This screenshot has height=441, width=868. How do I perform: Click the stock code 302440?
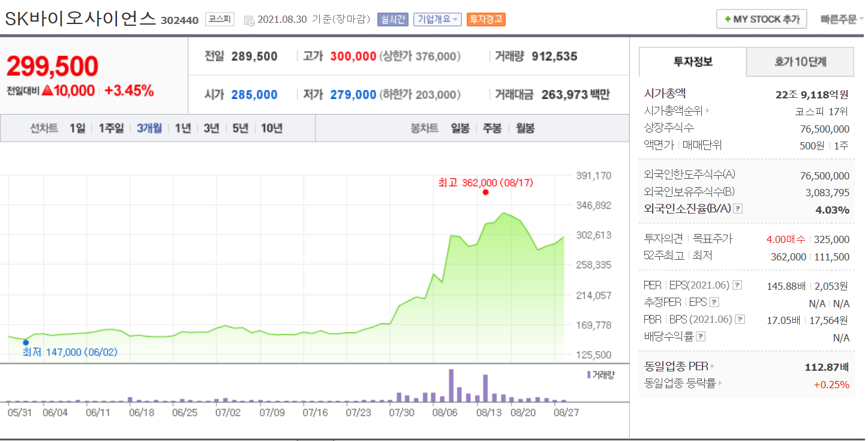pos(179,20)
